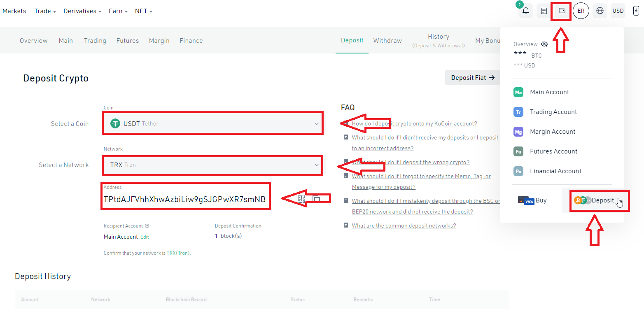Open 'forgot to specify the Memo' FAQ
The image size is (644, 330).
(x=421, y=181)
